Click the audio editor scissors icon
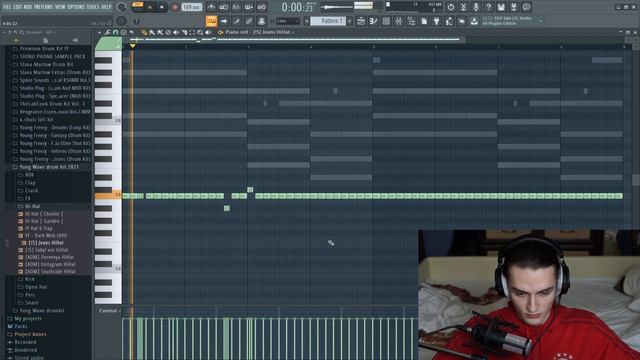This screenshot has height=360, width=640. click(x=463, y=7)
